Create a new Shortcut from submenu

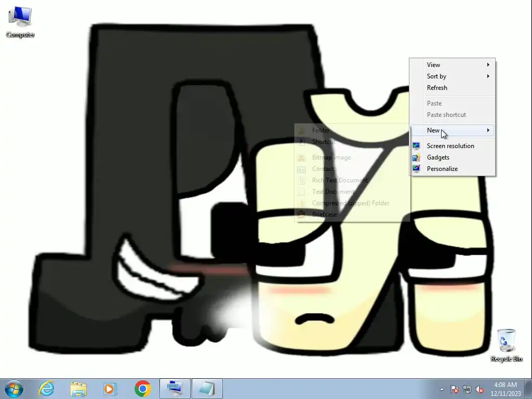352,142
